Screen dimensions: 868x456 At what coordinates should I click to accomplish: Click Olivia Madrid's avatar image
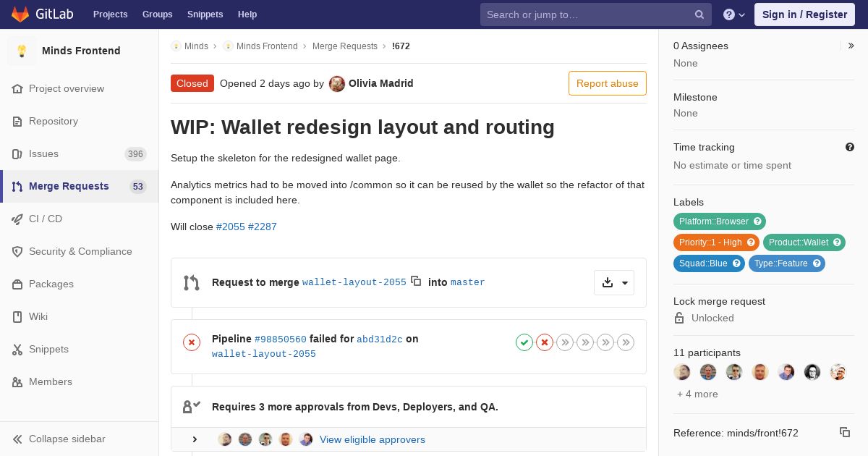[x=337, y=84]
